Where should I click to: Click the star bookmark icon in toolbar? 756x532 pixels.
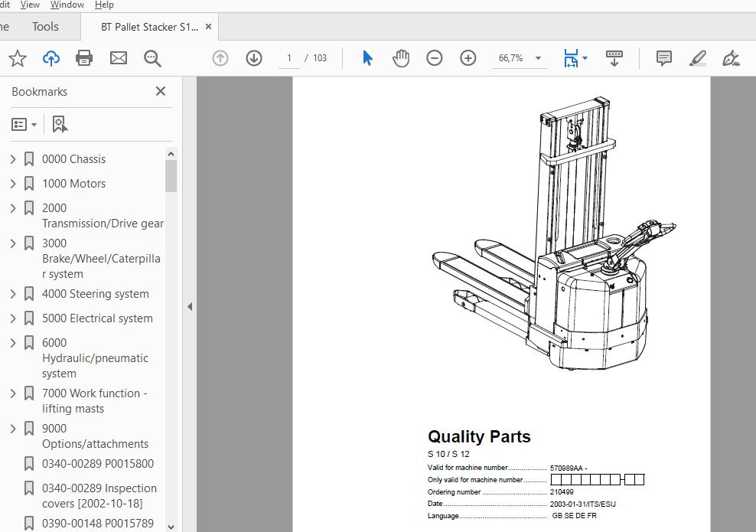[x=17, y=58]
